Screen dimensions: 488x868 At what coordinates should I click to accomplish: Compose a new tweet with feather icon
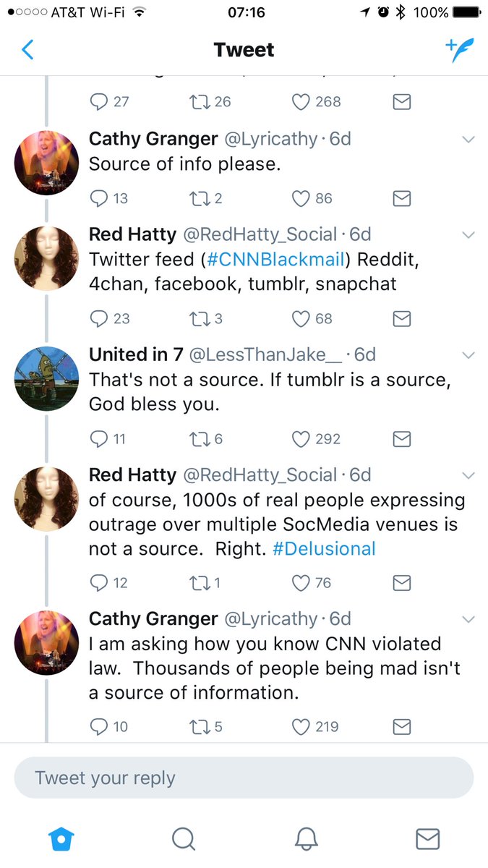coord(459,50)
